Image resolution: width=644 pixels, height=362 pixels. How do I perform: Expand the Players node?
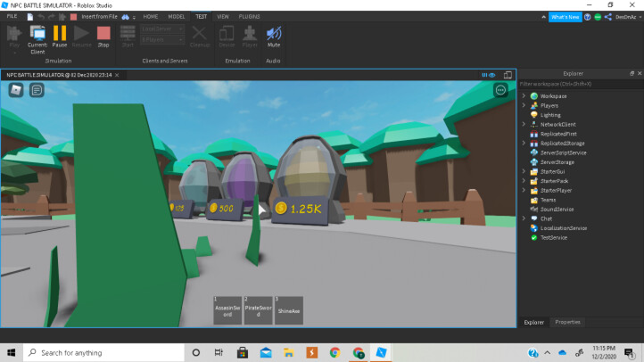(524, 105)
